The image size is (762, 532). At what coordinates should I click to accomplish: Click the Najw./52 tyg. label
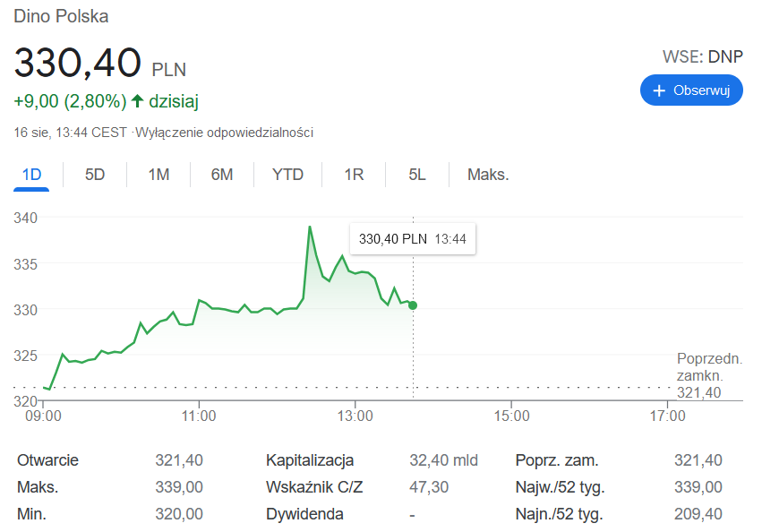click(x=560, y=487)
